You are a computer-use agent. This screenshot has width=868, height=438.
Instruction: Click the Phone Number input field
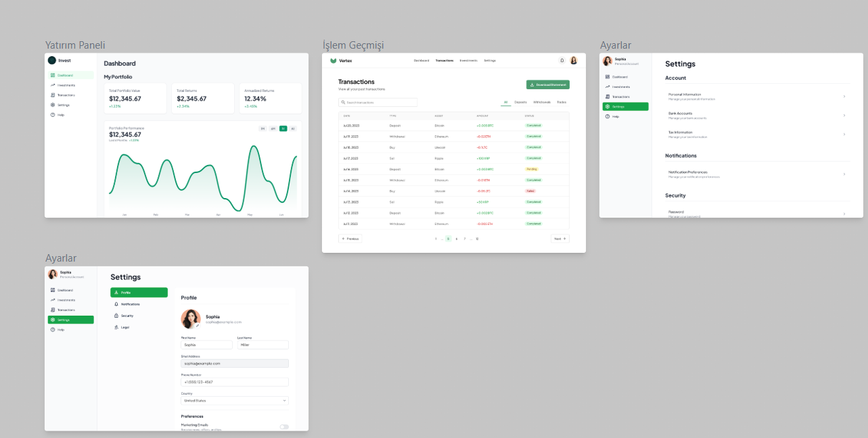[x=234, y=382]
